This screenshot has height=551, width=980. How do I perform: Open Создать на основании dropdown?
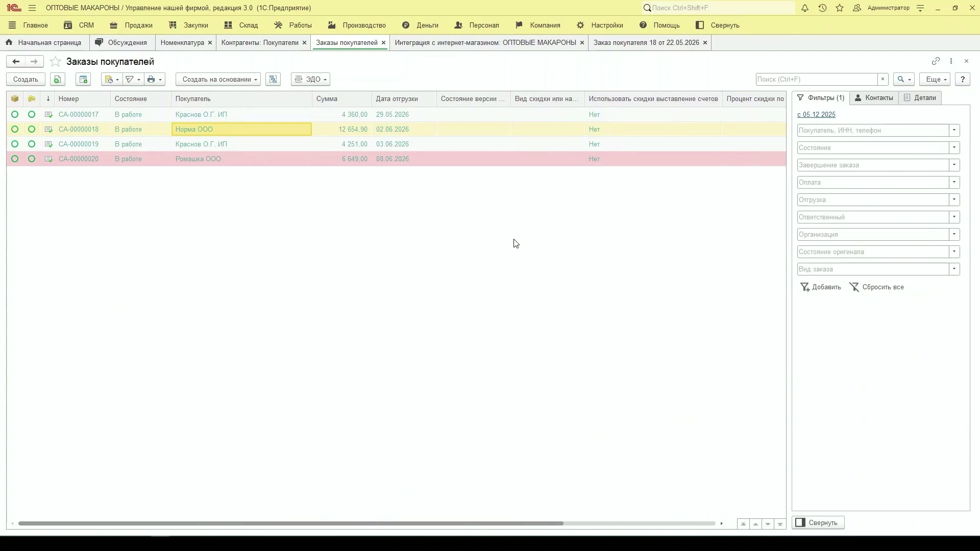pos(218,80)
